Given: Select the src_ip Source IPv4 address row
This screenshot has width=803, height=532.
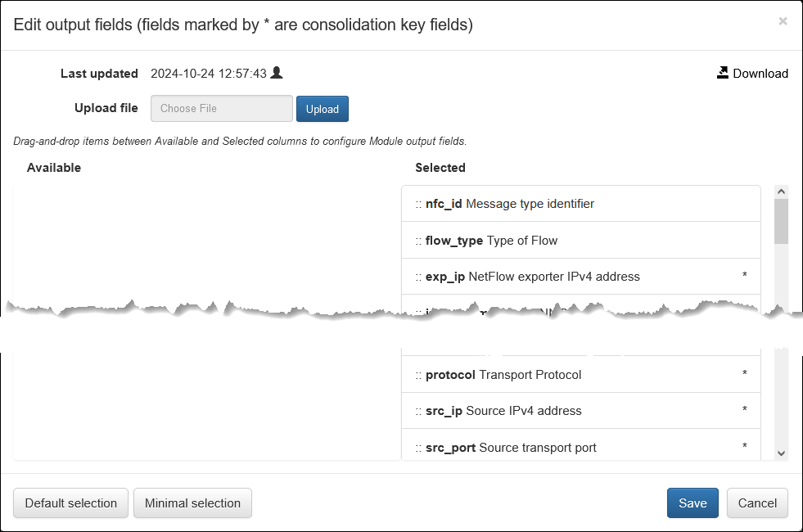Looking at the screenshot, I should point(581,411).
